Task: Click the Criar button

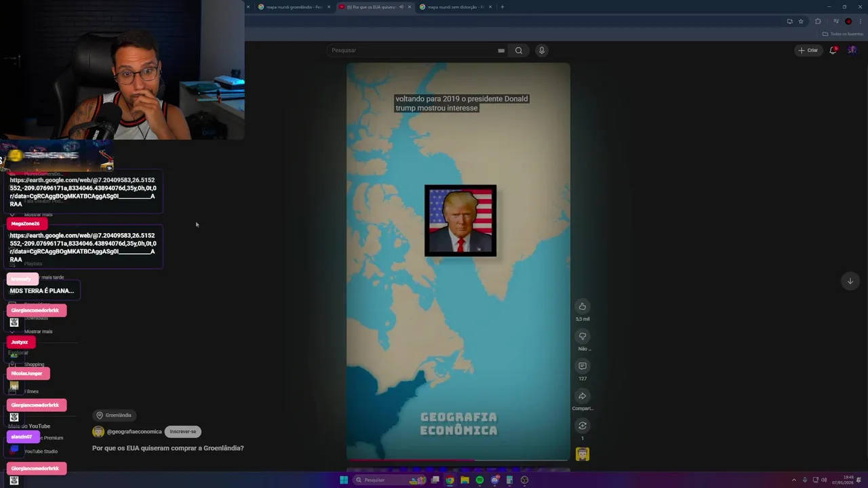Action: pyautogui.click(x=808, y=50)
